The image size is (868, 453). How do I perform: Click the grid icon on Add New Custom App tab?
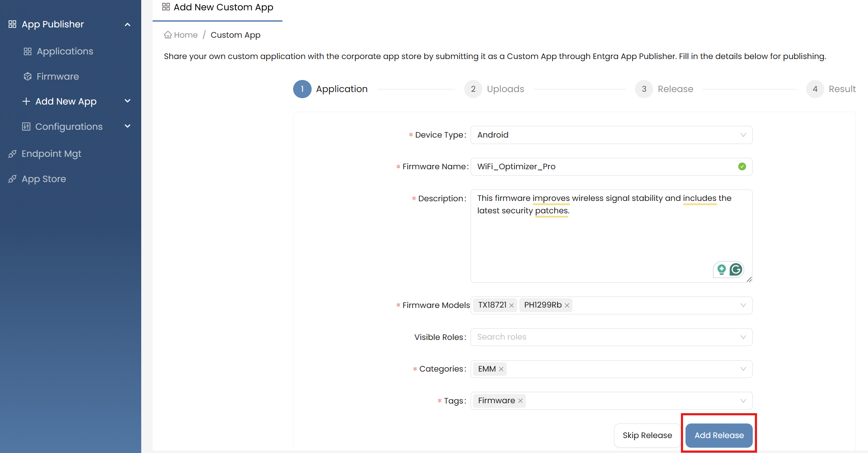166,7
